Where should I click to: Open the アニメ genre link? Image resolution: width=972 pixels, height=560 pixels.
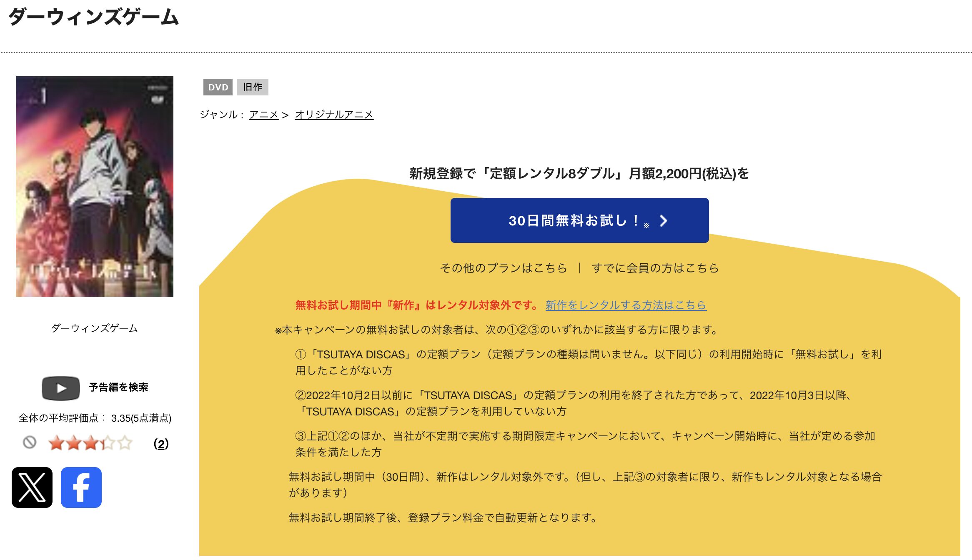tap(263, 115)
